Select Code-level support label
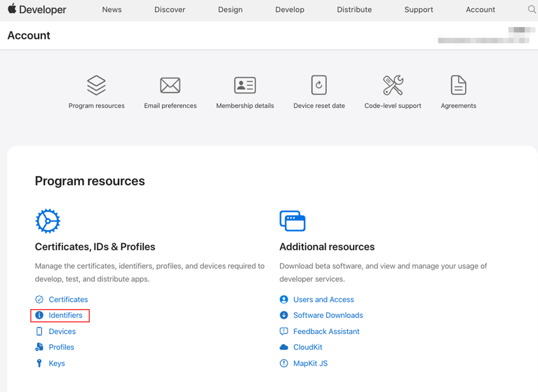Image resolution: width=538 pixels, height=392 pixels. point(393,106)
